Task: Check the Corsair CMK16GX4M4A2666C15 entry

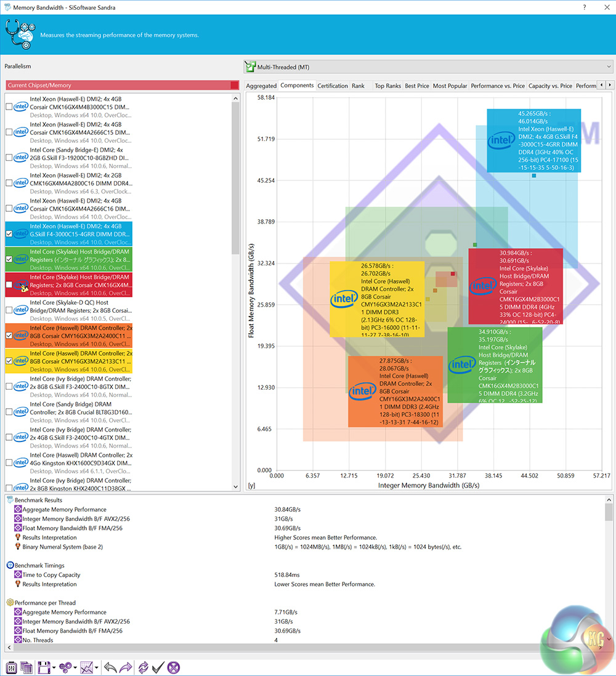Action: click(x=9, y=132)
